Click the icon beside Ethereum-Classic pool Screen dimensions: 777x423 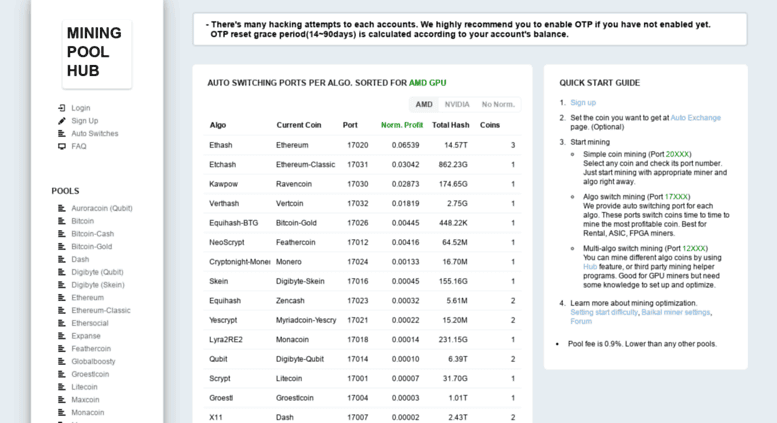61,311
